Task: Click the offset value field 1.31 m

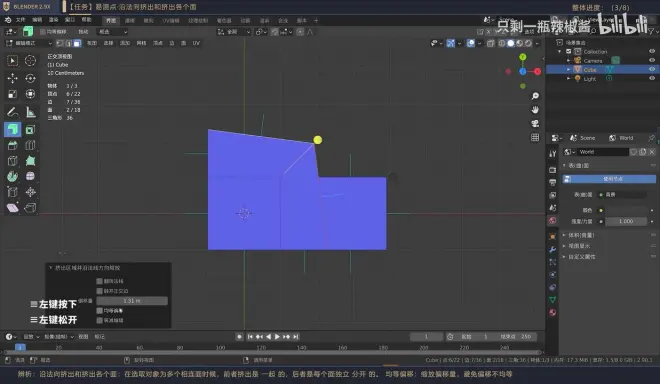Action: coord(132,301)
